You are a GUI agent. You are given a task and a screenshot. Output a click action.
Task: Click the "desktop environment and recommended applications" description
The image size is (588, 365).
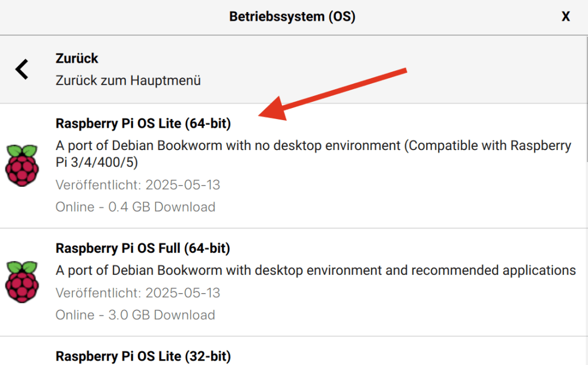click(315, 270)
